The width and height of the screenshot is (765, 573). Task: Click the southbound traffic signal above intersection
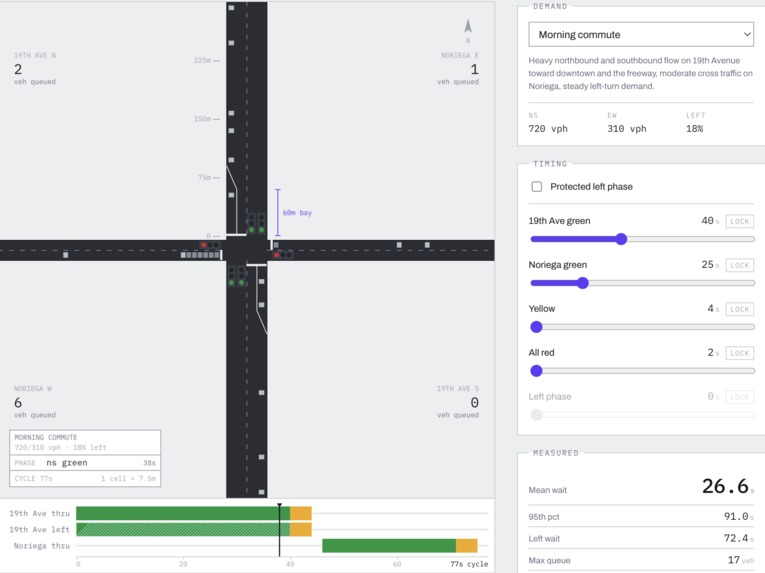click(257, 223)
